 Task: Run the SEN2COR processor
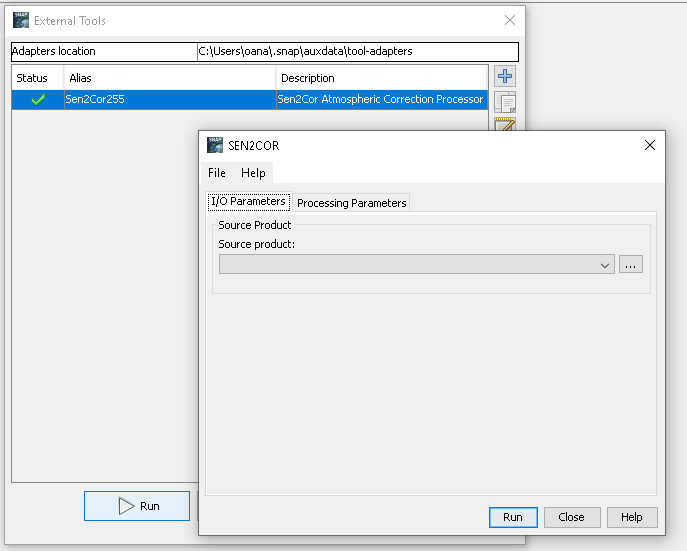513,517
